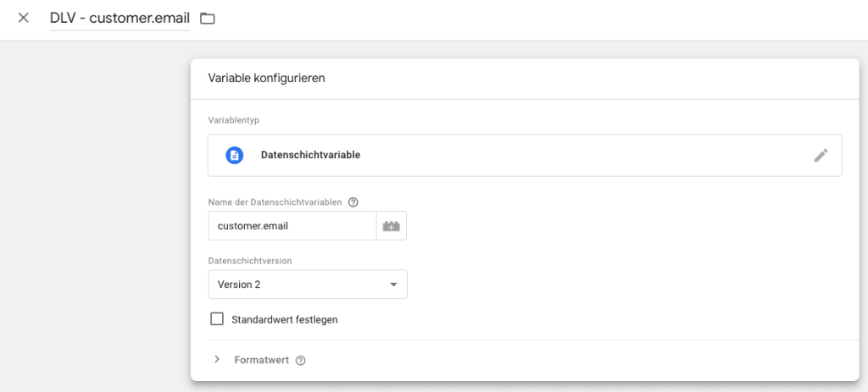This screenshot has width=868, height=392.
Task: Open the variable picker brick icon
Action: [392, 225]
